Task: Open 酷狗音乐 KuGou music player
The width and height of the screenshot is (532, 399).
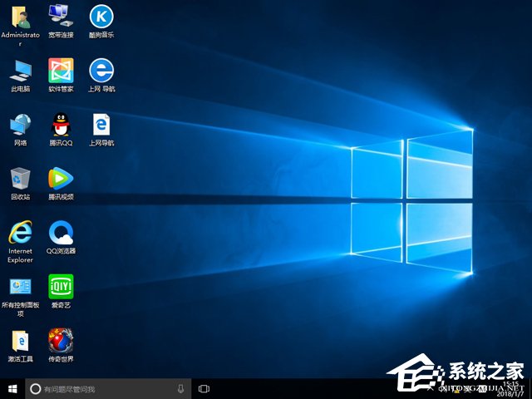Action: coord(101,17)
